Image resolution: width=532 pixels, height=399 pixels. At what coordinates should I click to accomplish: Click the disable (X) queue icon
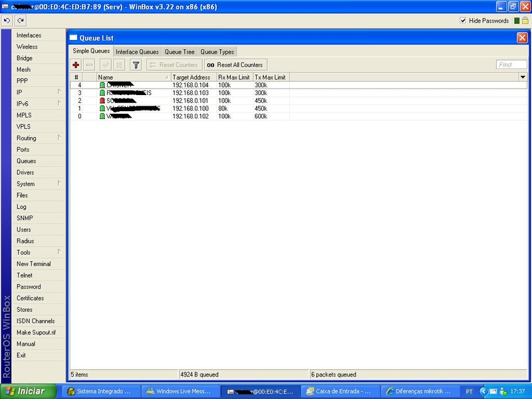point(119,65)
